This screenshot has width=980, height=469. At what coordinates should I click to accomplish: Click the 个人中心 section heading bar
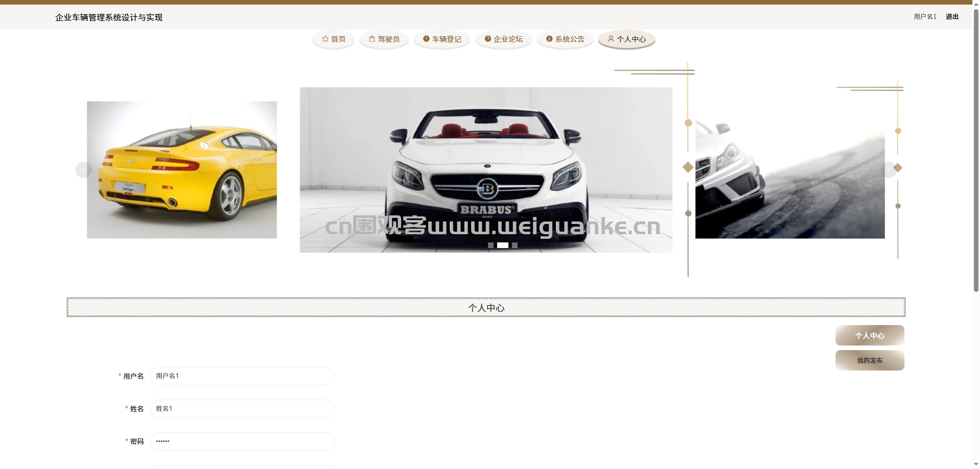click(486, 307)
